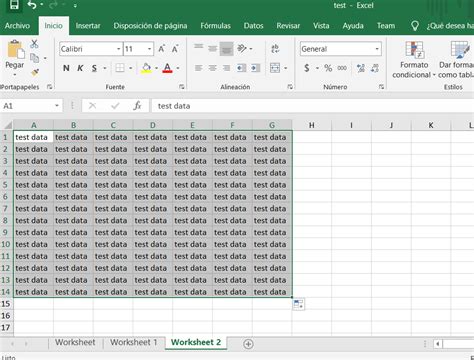This screenshot has height=360, width=474.
Task: Click the Dar formato como tabla button
Action: point(456,60)
